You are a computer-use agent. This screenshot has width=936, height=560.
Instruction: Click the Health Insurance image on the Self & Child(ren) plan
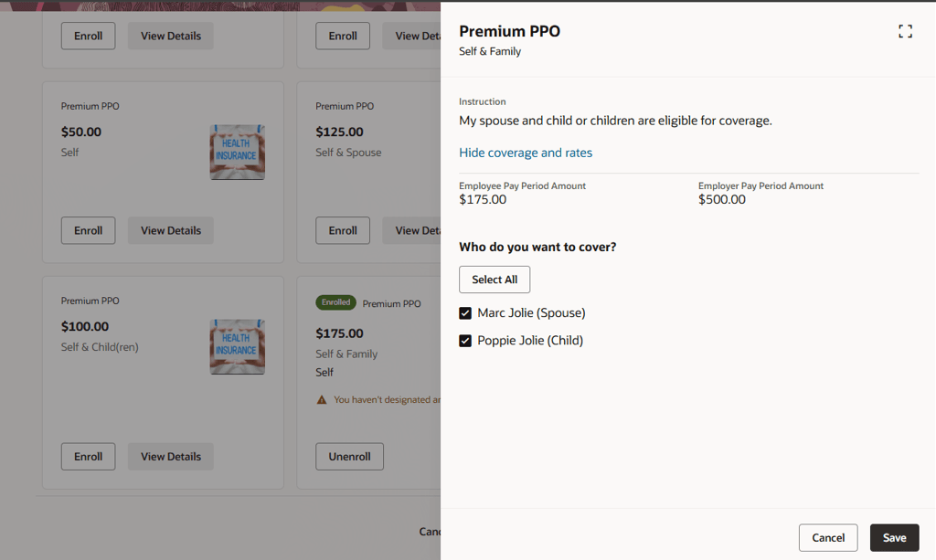pyautogui.click(x=238, y=346)
